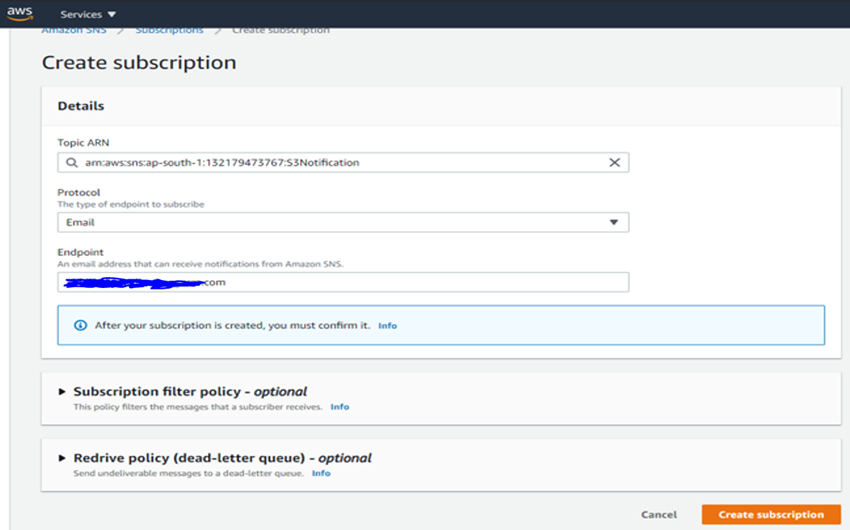Open the Protocol dropdown showing Email
Screen dimensions: 850x530
click(x=343, y=222)
